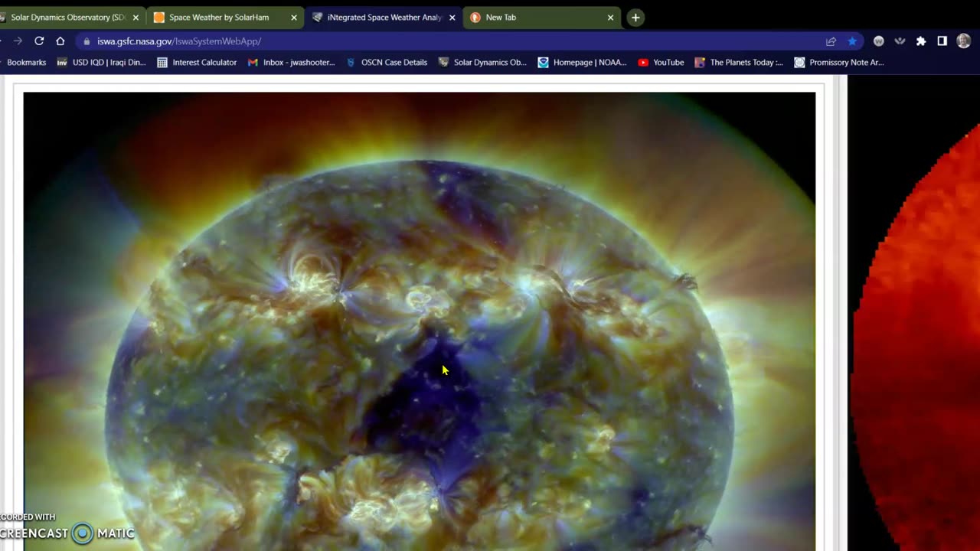Open The Planets Today bookmark
Image resolution: width=980 pixels, height=551 pixels.
pyautogui.click(x=739, y=63)
